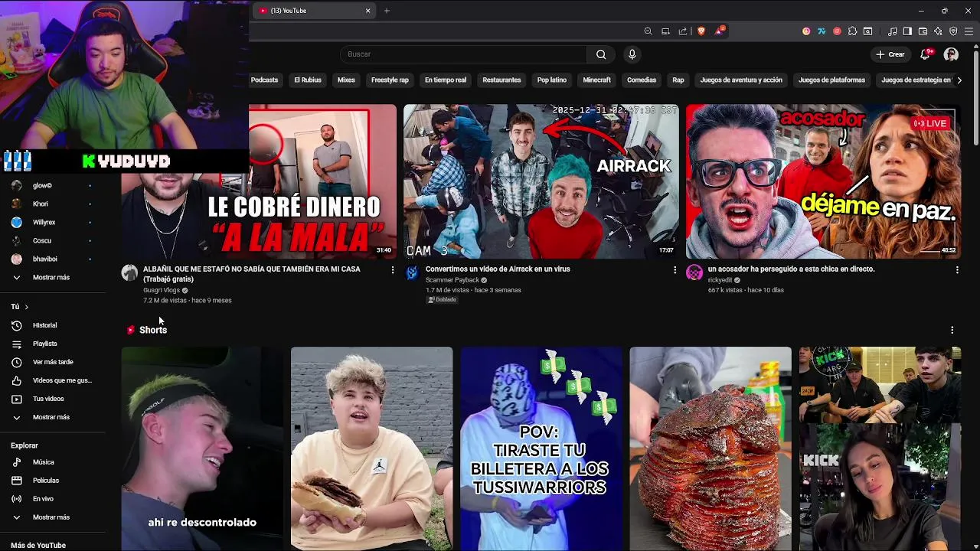The height and width of the screenshot is (551, 980).
Task: Select the Freestyle rap chip
Action: pos(390,80)
